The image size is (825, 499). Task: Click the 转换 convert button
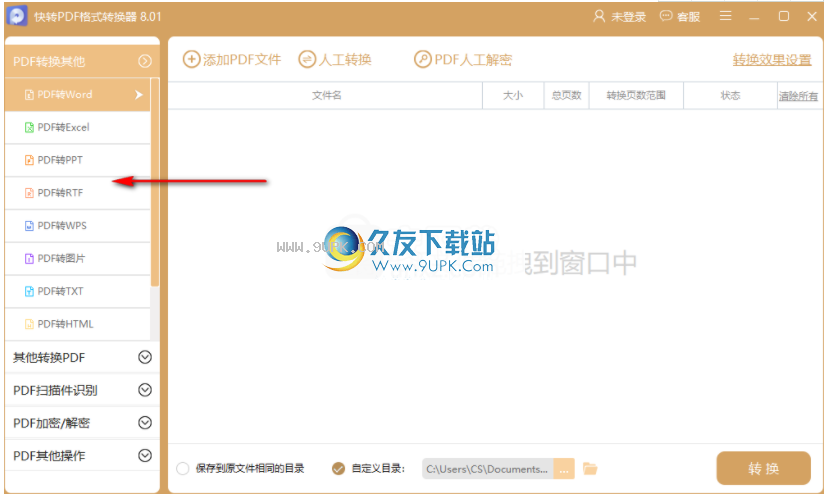(x=763, y=468)
